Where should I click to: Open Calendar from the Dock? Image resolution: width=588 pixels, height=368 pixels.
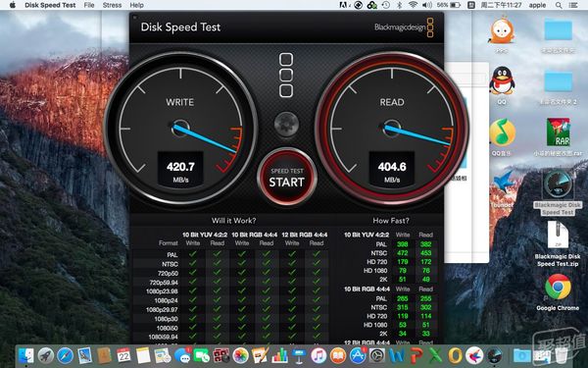pos(123,355)
